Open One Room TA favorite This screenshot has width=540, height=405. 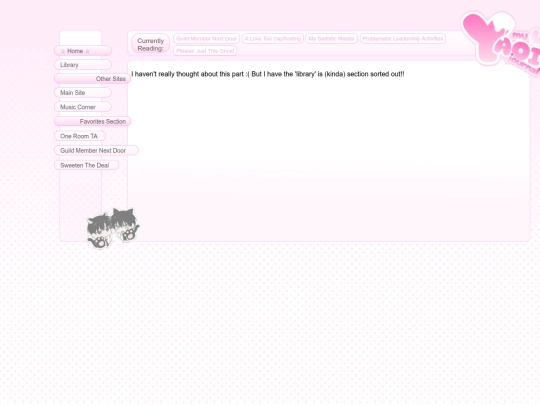tap(80, 136)
